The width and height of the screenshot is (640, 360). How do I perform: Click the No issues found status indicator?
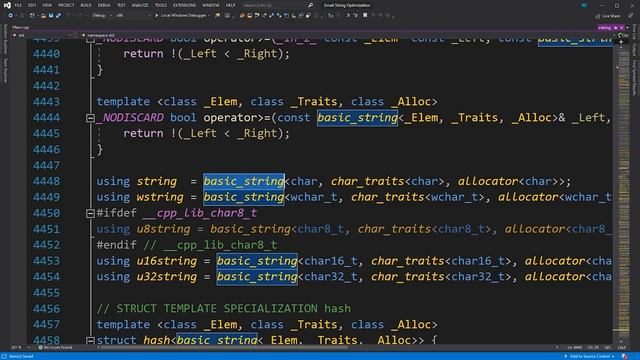pyautogui.click(x=56, y=348)
